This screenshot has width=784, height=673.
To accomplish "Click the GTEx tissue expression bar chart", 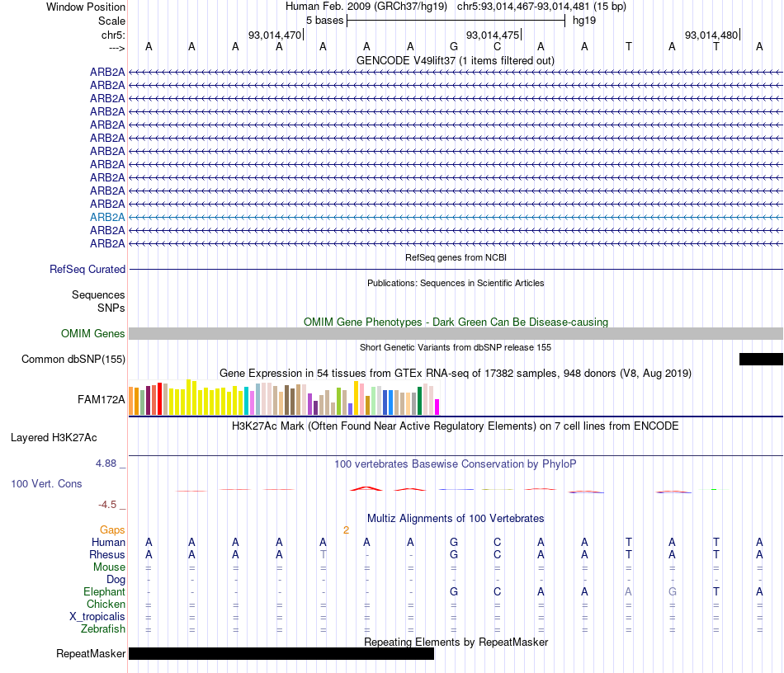I will coord(284,398).
